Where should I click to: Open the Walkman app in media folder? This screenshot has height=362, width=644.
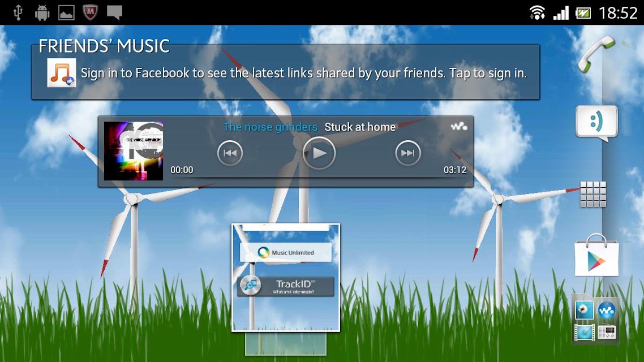[607, 311]
